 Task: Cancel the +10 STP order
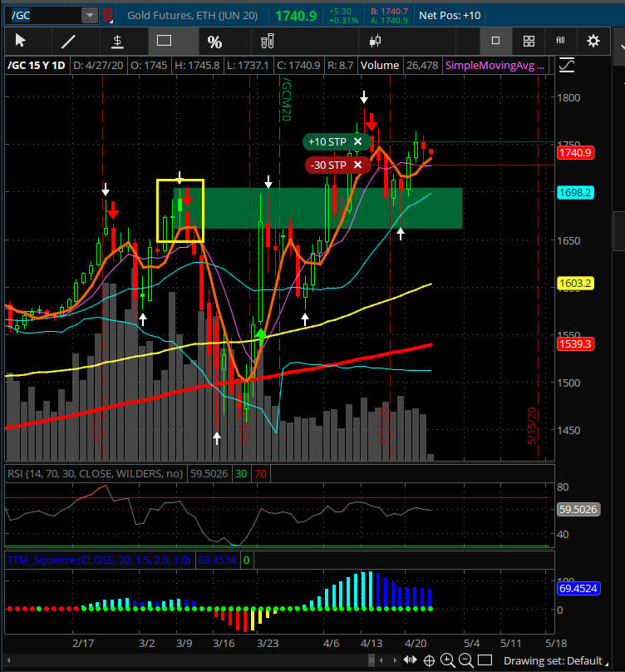tap(357, 142)
